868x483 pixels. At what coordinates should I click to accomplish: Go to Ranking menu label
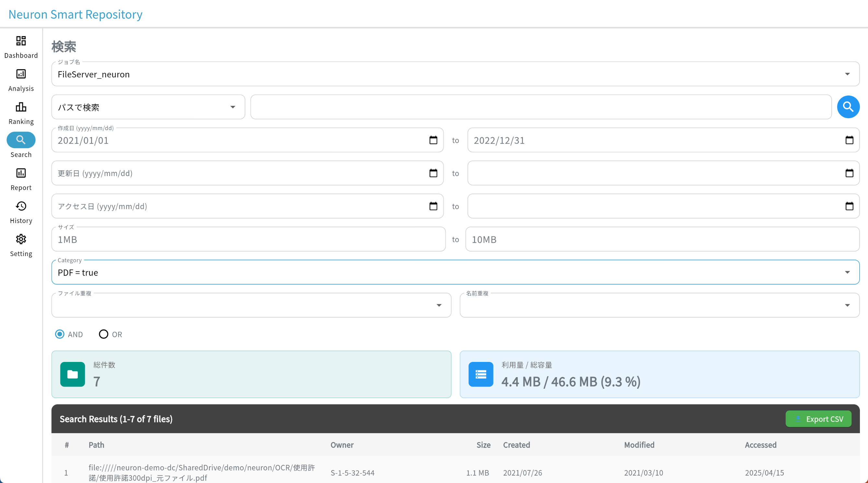point(21,121)
